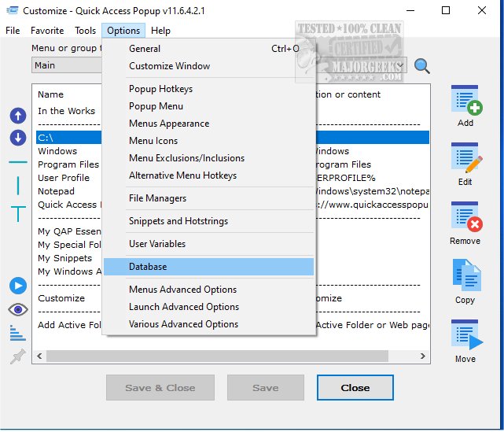Select the Notepad favorite row
This screenshot has height=432, width=504.
pyautogui.click(x=69, y=191)
